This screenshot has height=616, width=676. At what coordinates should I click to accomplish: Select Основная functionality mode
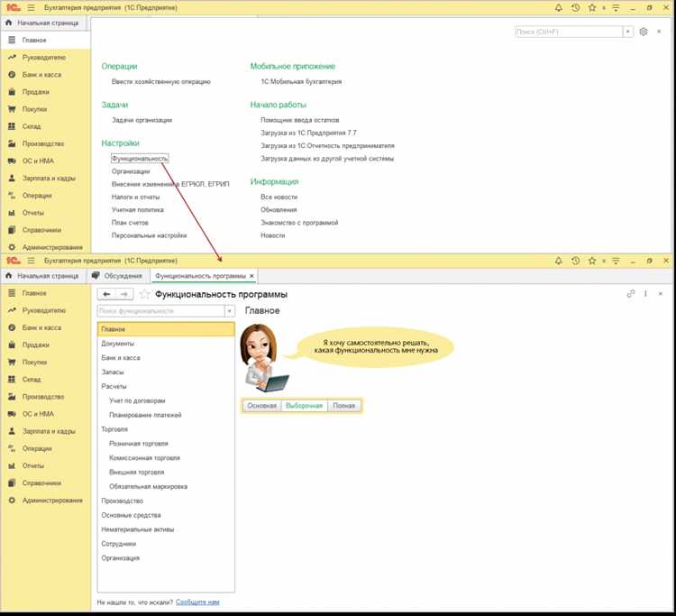pyautogui.click(x=261, y=406)
